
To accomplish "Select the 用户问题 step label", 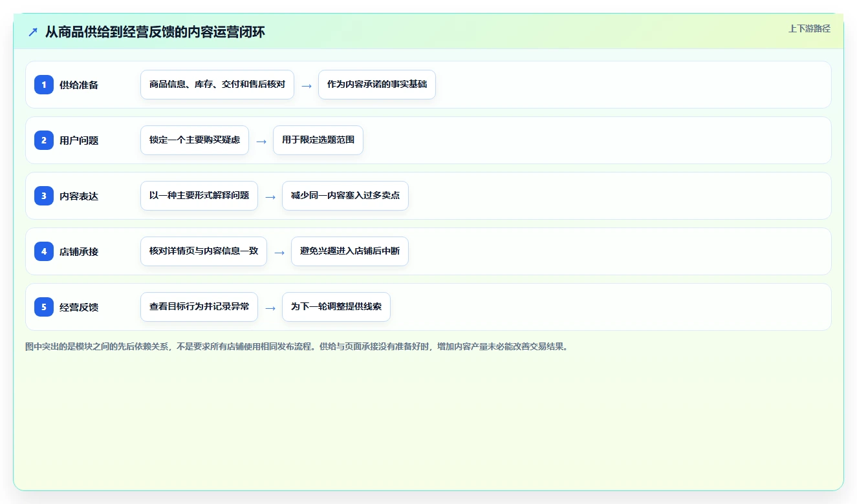I will pyautogui.click(x=79, y=140).
